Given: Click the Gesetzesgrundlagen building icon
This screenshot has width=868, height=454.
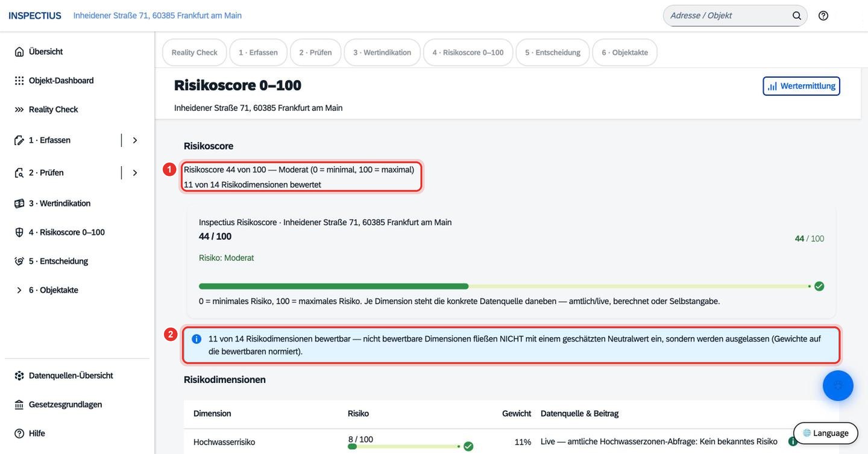Looking at the screenshot, I should pyautogui.click(x=19, y=405).
